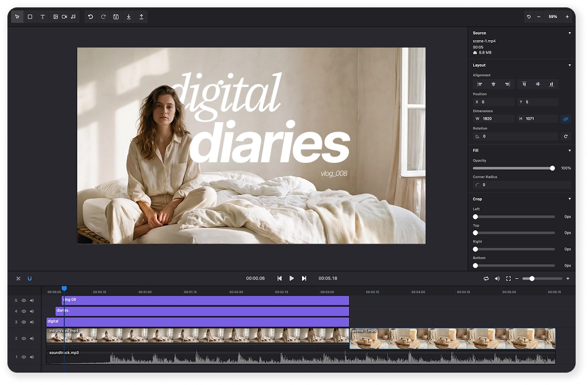Viewport: 588px width, 385px height.
Task: Mute the soundtrack.mp3 track
Action: pos(31,357)
